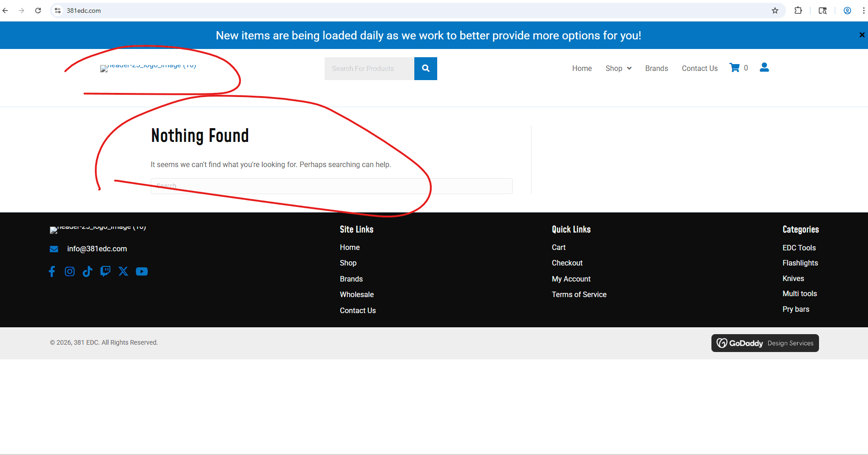Open the Instagram social icon
The width and height of the screenshot is (868, 455).
coord(70,271)
